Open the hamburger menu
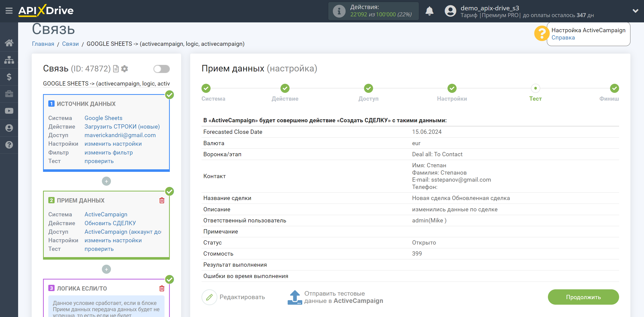Screen dimensions: 644x317 (x=9, y=11)
